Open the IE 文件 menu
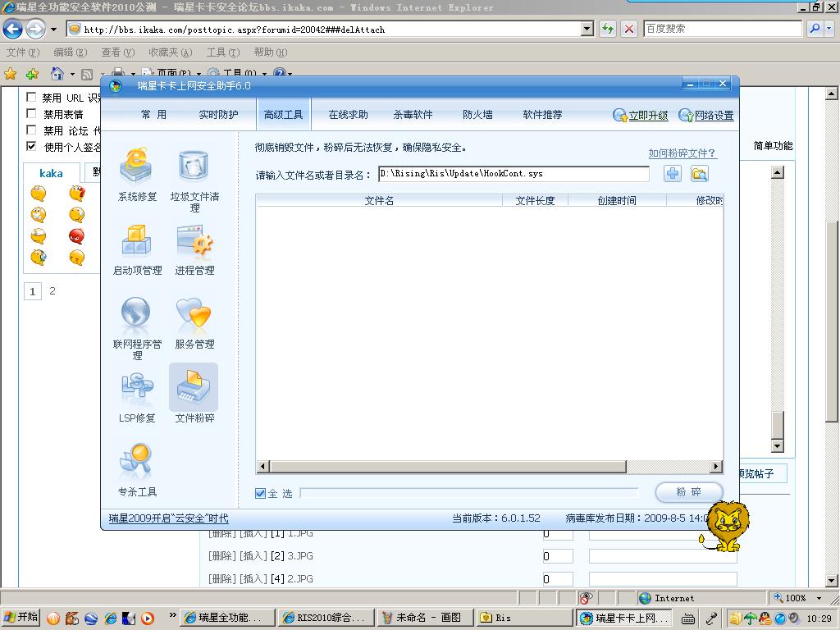The height and width of the screenshot is (630, 840). tap(23, 52)
